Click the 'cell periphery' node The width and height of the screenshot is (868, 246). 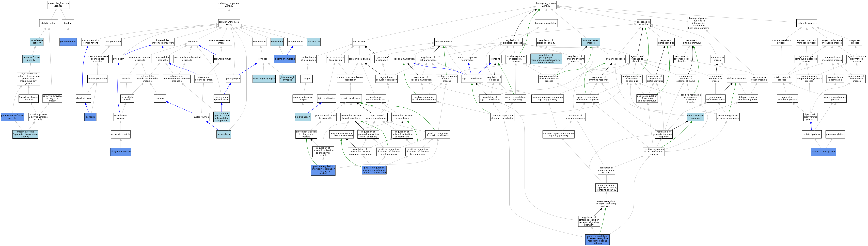coord(295,42)
